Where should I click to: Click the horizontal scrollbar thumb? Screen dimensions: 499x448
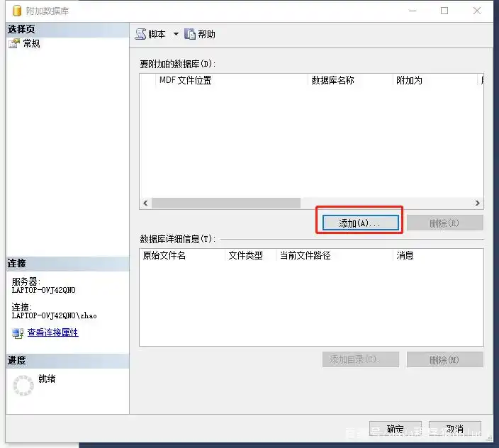point(226,203)
